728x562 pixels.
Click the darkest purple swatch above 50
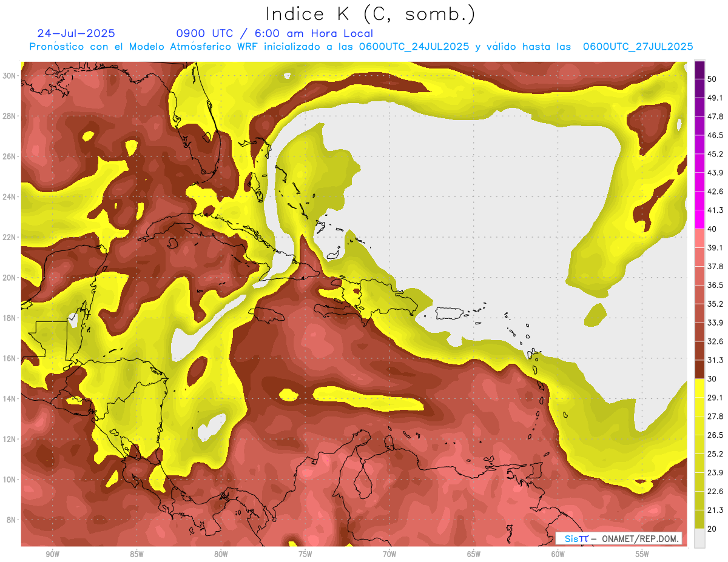699,70
